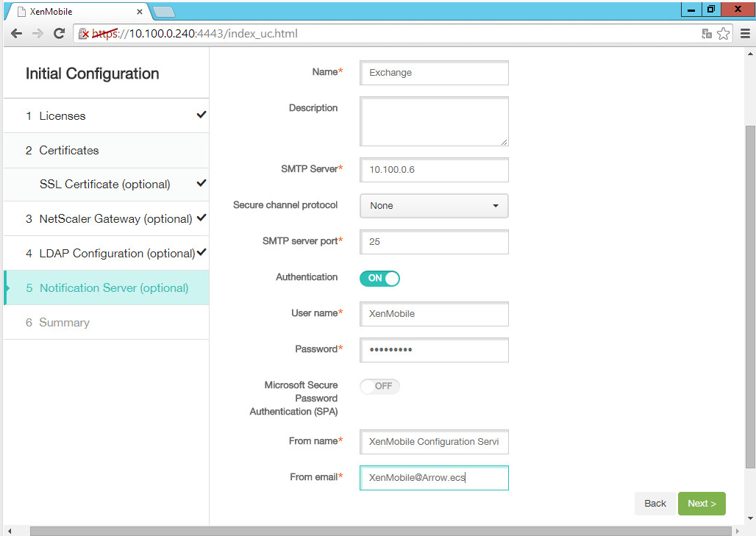Restore down the browser window
This screenshot has width=756, height=536.
pos(710,9)
